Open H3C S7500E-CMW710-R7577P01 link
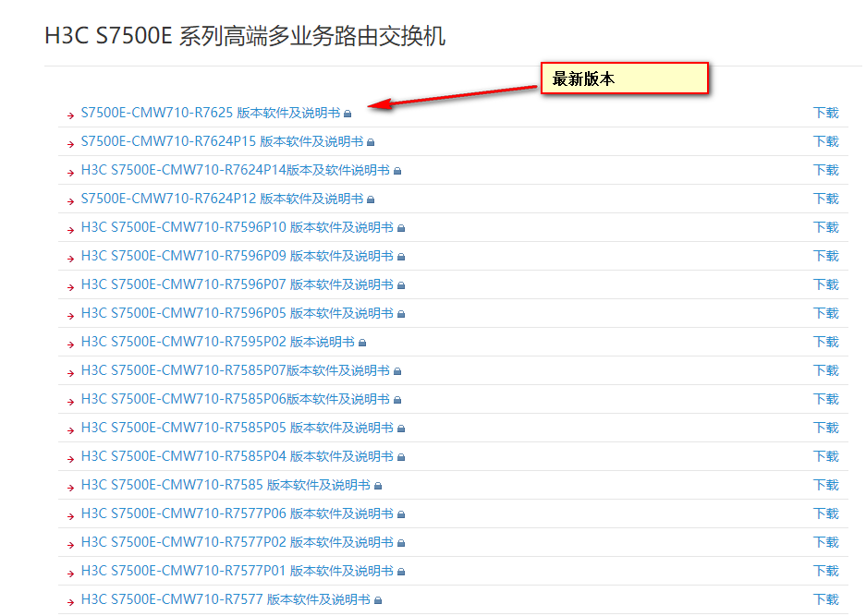 237,572
